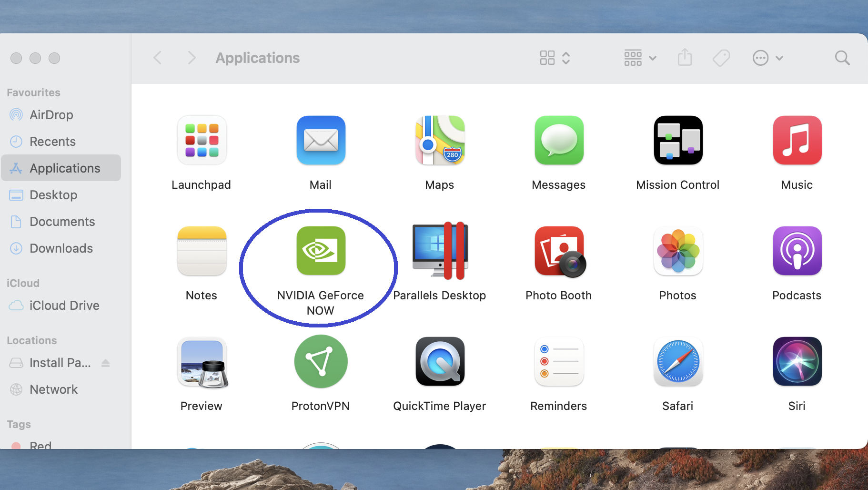Open the More actions ellipsis dropdown

[768, 58]
